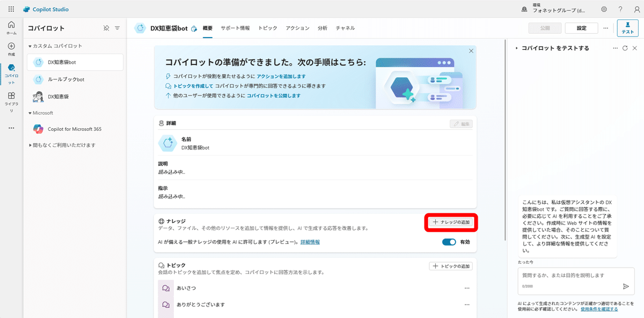The image size is (644, 318).
Task: Open Library (ライブラリ) in left rail
Action: [11, 102]
